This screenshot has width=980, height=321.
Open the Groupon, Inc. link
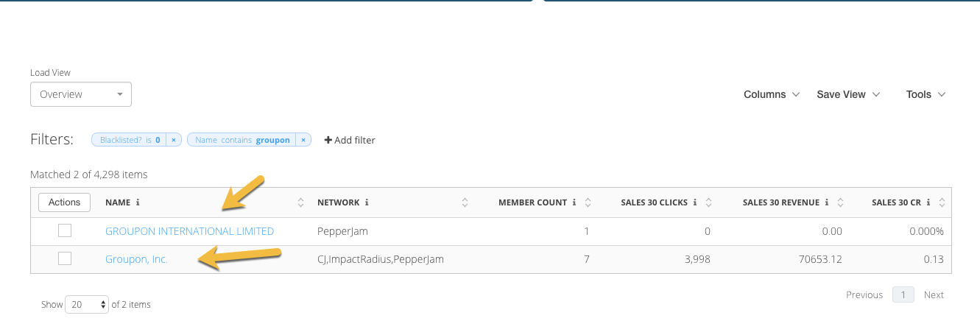point(136,259)
